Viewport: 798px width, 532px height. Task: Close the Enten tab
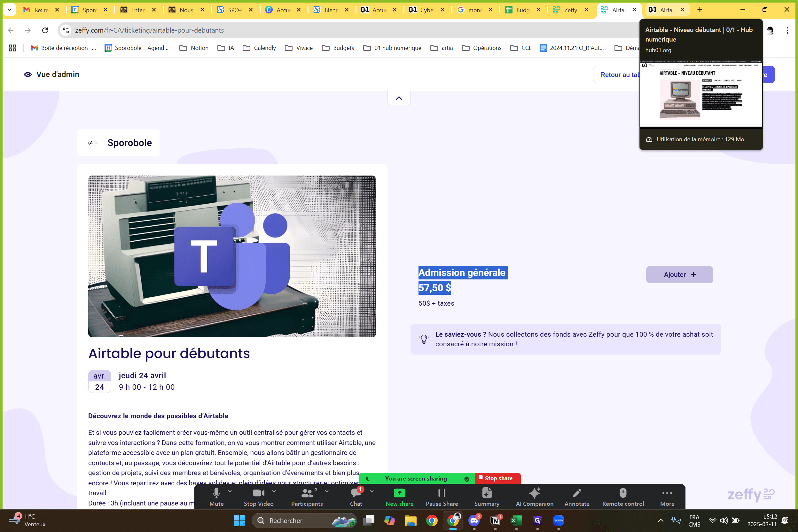[x=154, y=10]
